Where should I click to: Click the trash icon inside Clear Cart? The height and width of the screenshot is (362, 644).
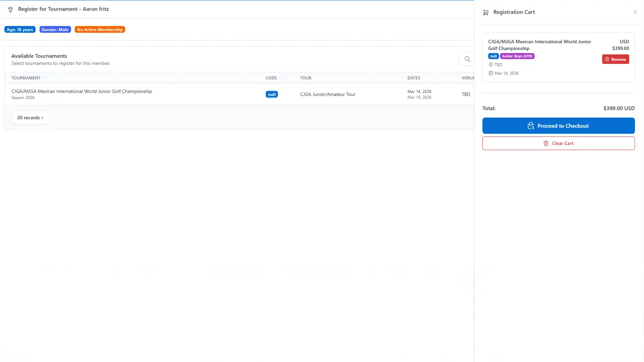point(546,143)
